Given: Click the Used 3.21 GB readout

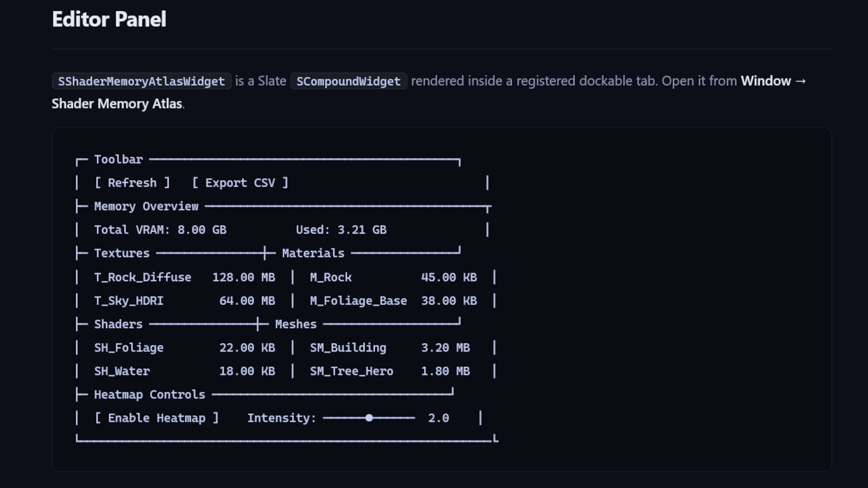Looking at the screenshot, I should [341, 230].
